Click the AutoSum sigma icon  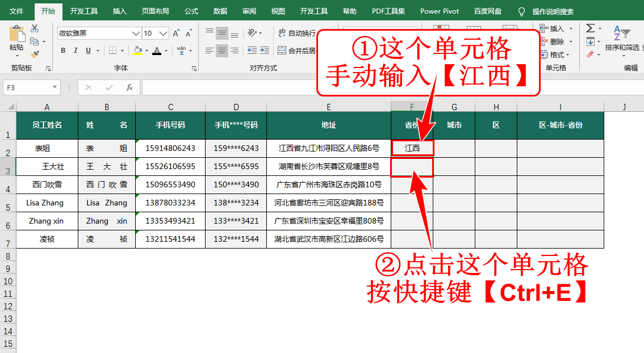coord(590,28)
